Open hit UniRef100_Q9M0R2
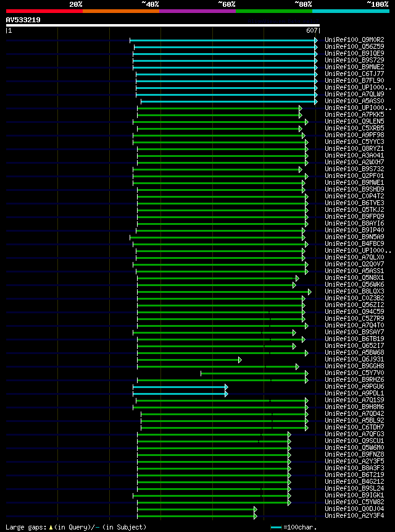 [354, 40]
